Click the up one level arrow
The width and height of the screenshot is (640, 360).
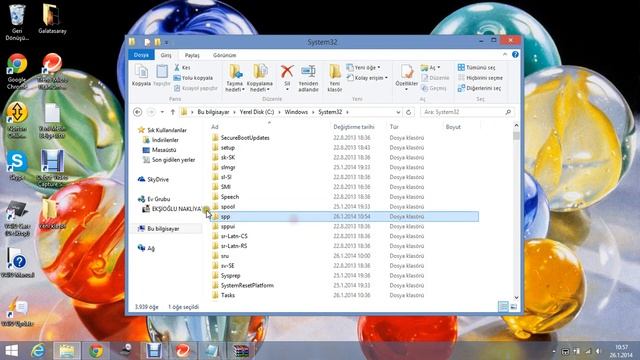(173, 112)
